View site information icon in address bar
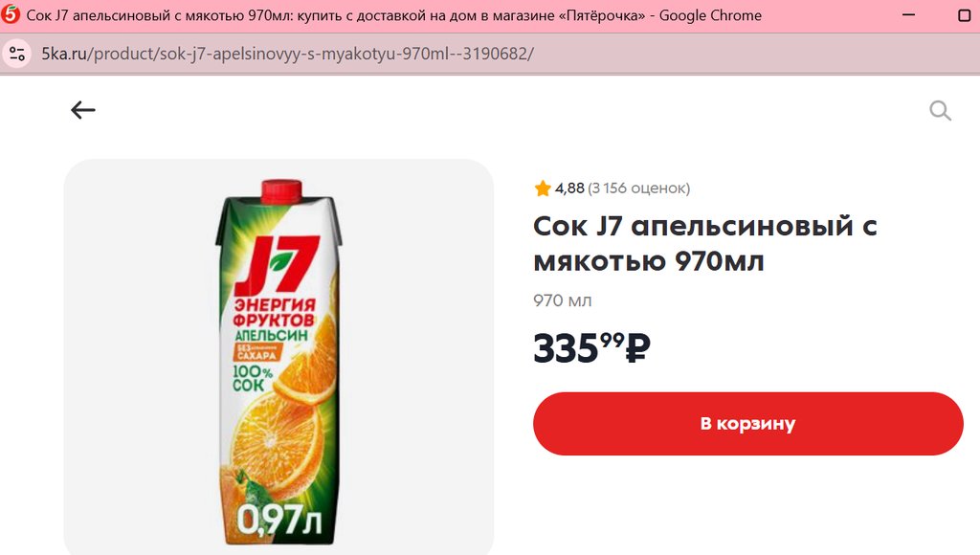Viewport: 980px width, 555px height. [17, 54]
